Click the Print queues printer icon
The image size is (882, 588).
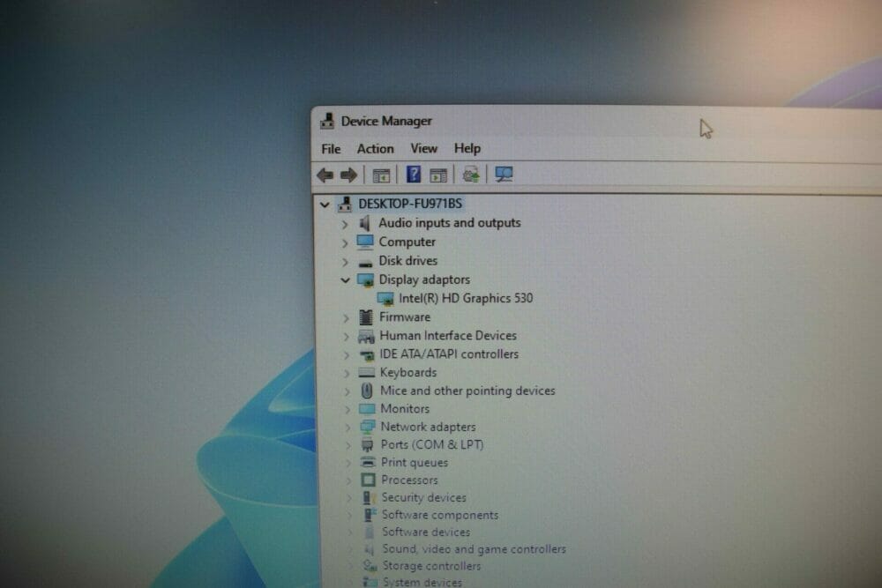[x=368, y=463]
